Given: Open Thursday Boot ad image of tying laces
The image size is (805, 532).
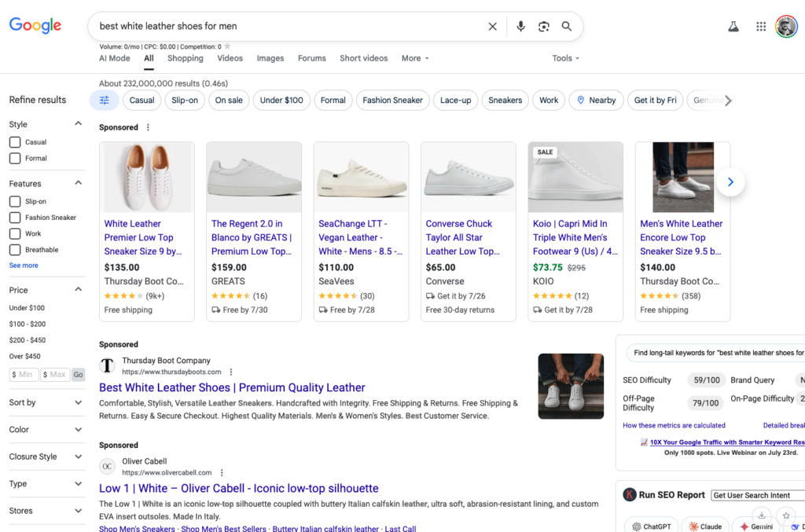Looking at the screenshot, I should pos(571,386).
